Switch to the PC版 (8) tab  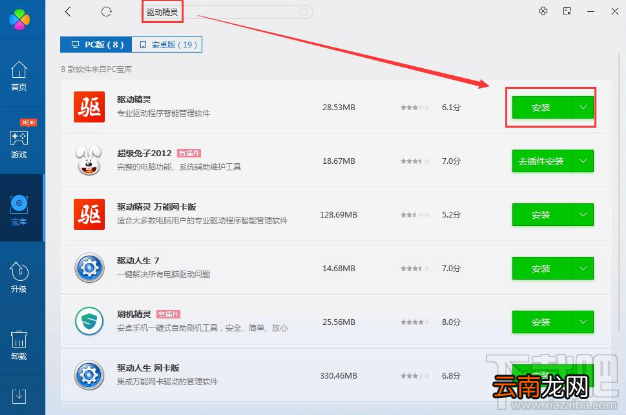(x=96, y=44)
